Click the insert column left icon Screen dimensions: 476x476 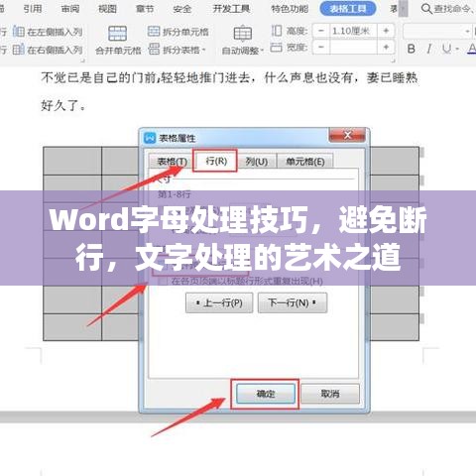click(19, 32)
